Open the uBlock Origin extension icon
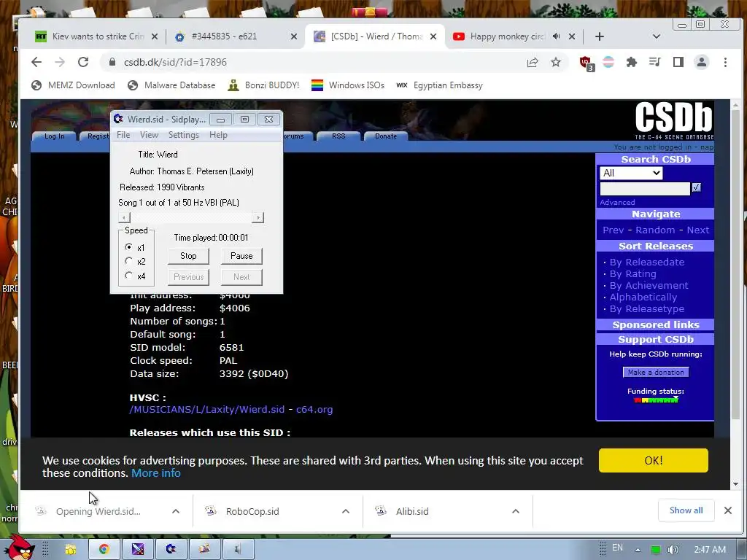The width and height of the screenshot is (747, 560). 586,63
